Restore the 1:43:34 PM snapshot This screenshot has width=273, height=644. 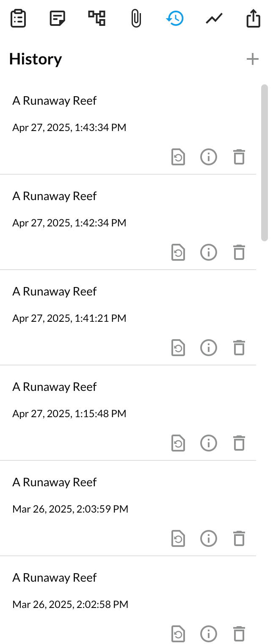point(178,157)
